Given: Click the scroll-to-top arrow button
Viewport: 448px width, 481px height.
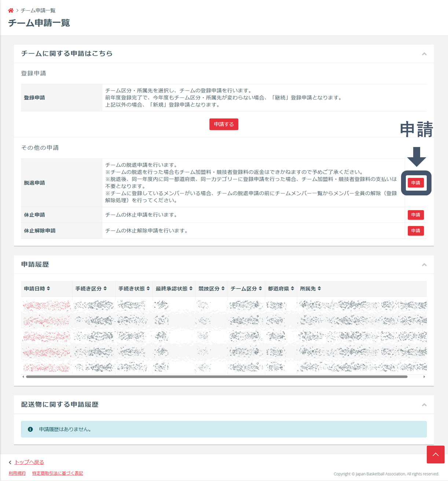Looking at the screenshot, I should pos(436,455).
